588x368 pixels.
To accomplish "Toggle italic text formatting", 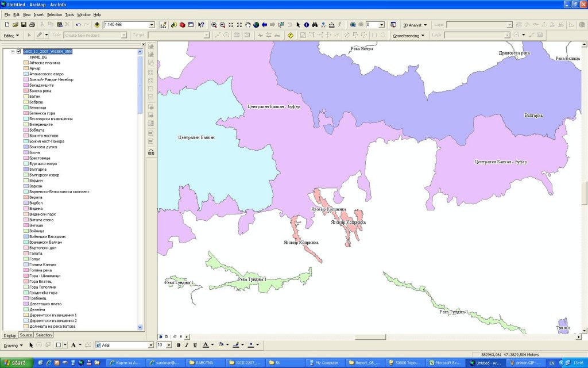I will pyautogui.click(x=187, y=345).
